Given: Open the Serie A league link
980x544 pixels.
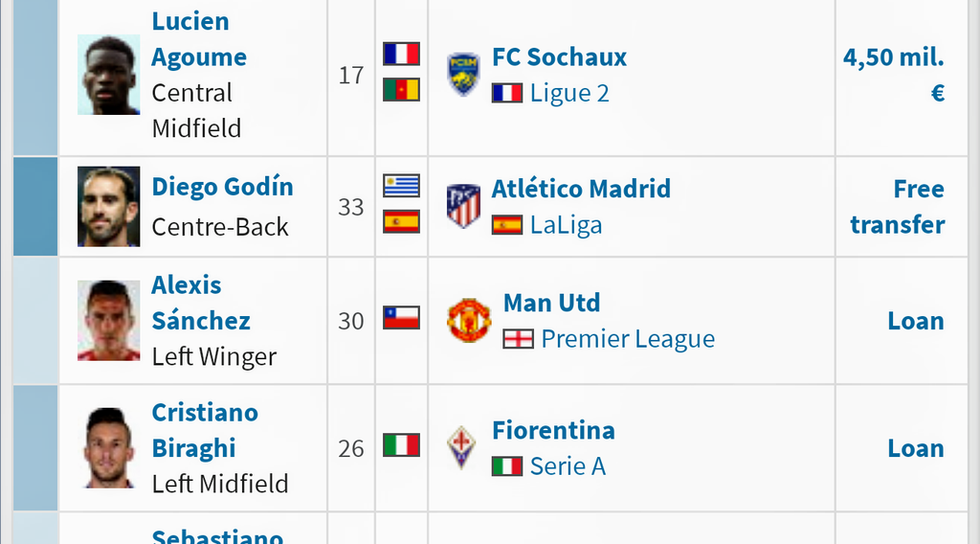Looking at the screenshot, I should click(568, 466).
